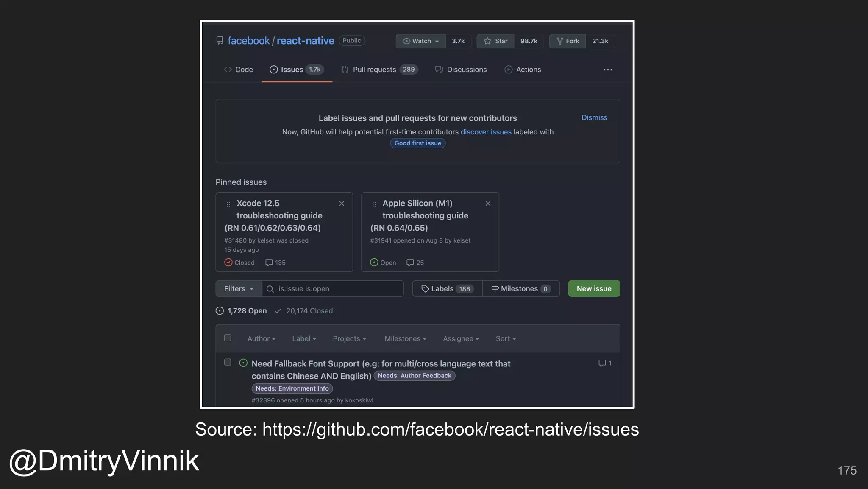Click the open-issue icon on Fallback Font row

[x=243, y=363]
